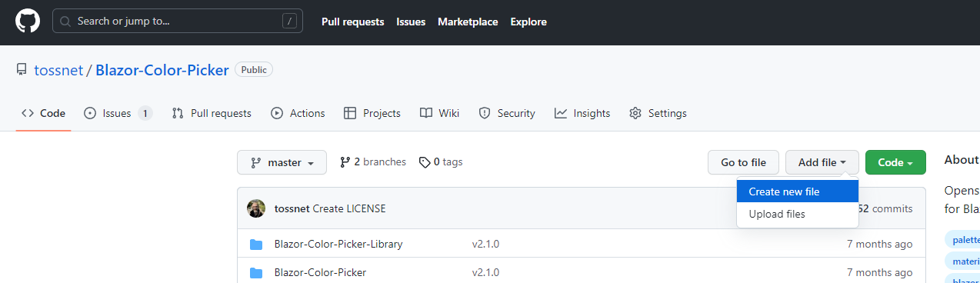
Task: Expand the Add file dropdown
Action: [822, 162]
